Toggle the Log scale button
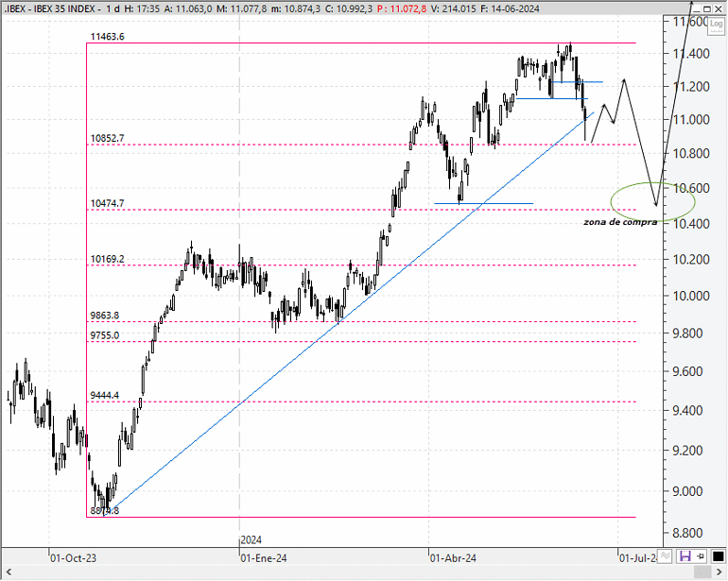 click(716, 26)
